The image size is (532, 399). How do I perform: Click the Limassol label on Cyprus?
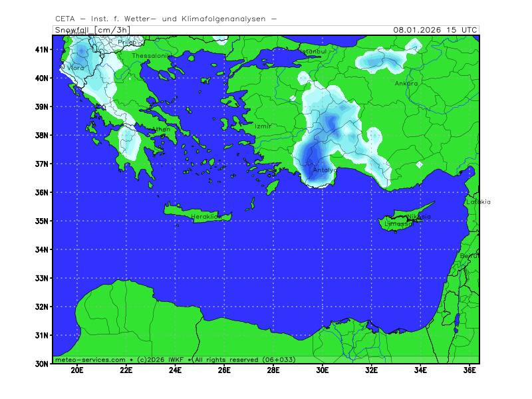(398, 224)
